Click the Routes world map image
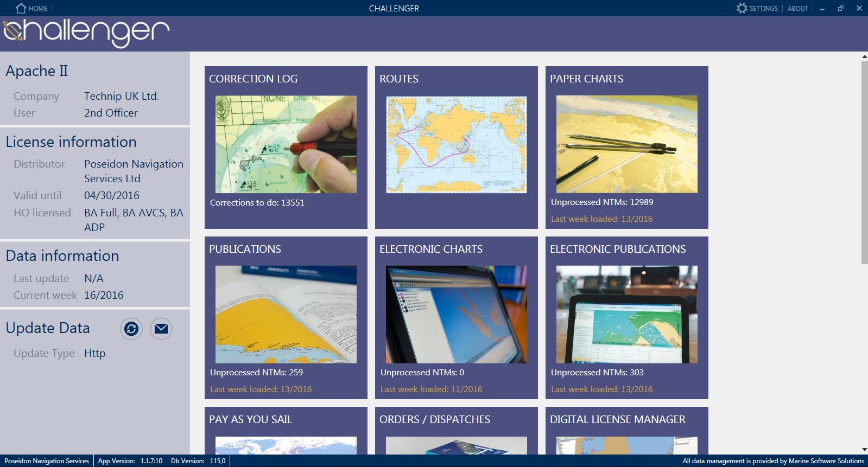Viewport: 868px width, 467px height. coord(457,144)
